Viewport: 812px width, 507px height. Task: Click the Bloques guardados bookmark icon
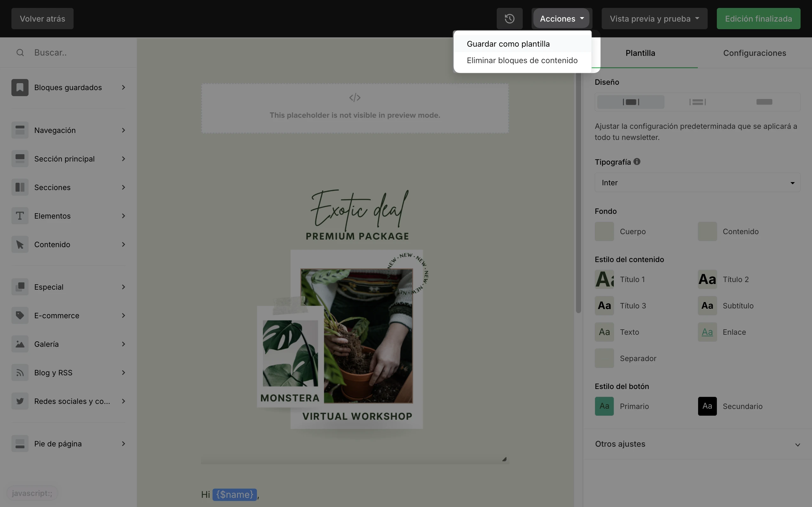20,88
